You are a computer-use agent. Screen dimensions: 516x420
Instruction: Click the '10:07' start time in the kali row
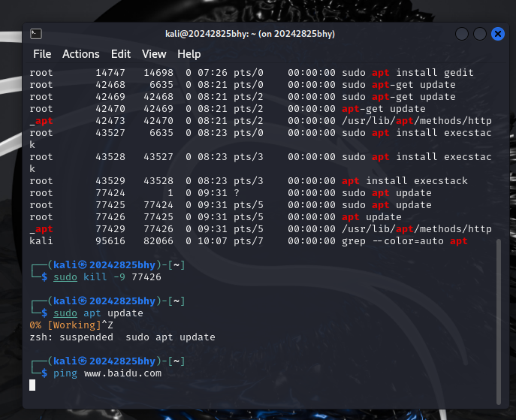213,241
